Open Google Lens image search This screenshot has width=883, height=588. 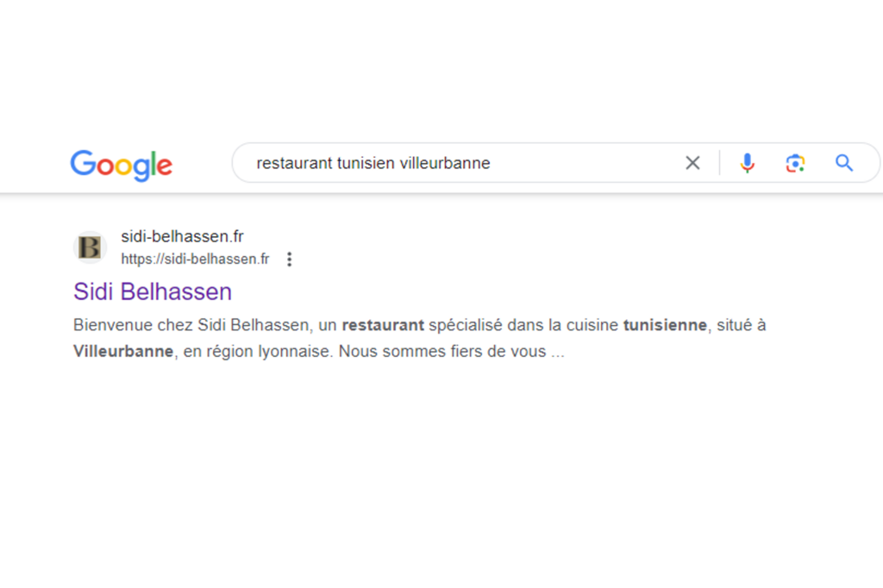pos(795,163)
